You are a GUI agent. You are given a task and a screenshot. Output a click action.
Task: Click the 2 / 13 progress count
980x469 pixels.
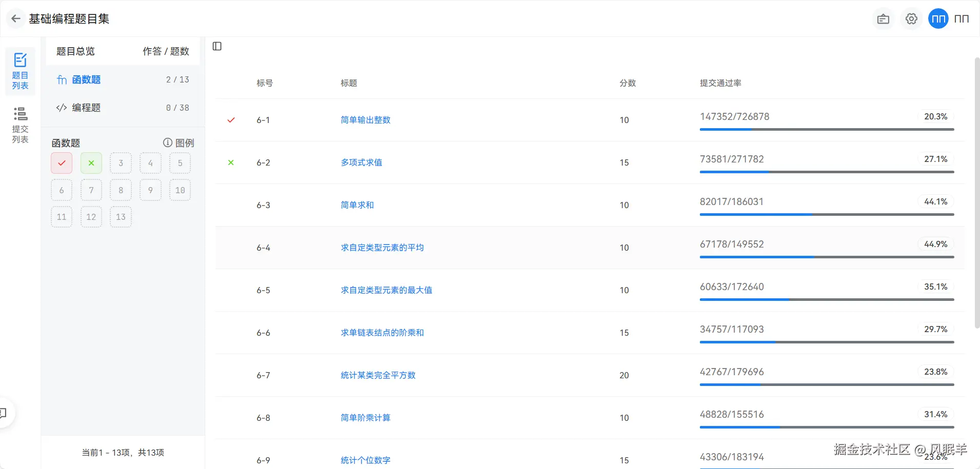178,79
